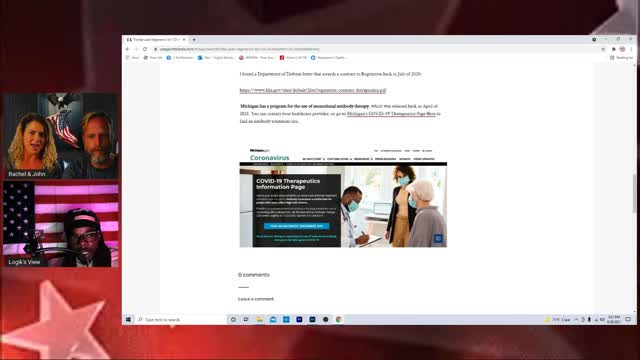Open the Apps bookmark shortcut
Image resolution: width=640 pixels, height=360 pixels.
tap(133, 58)
